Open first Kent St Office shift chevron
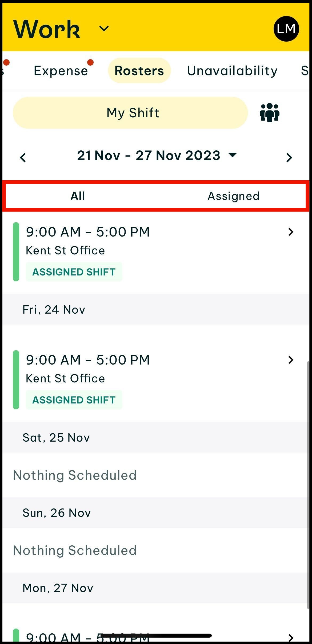The width and height of the screenshot is (312, 644). pyautogui.click(x=291, y=232)
